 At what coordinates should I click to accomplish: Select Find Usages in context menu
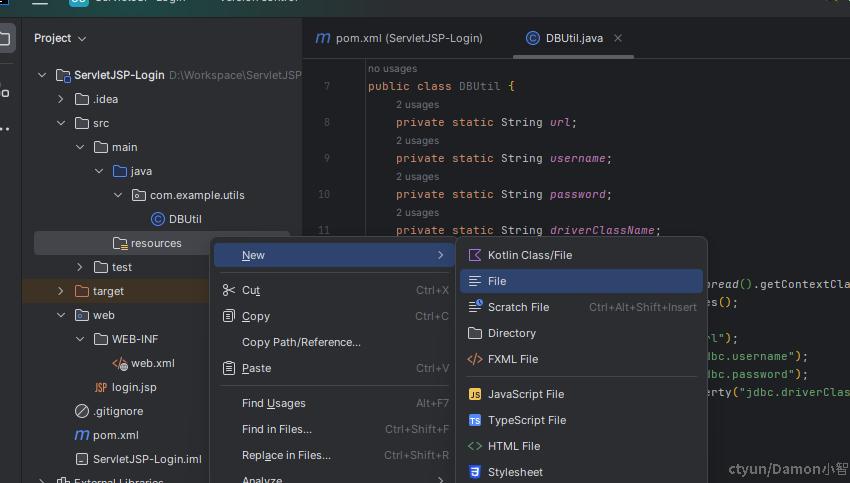[x=334, y=403]
